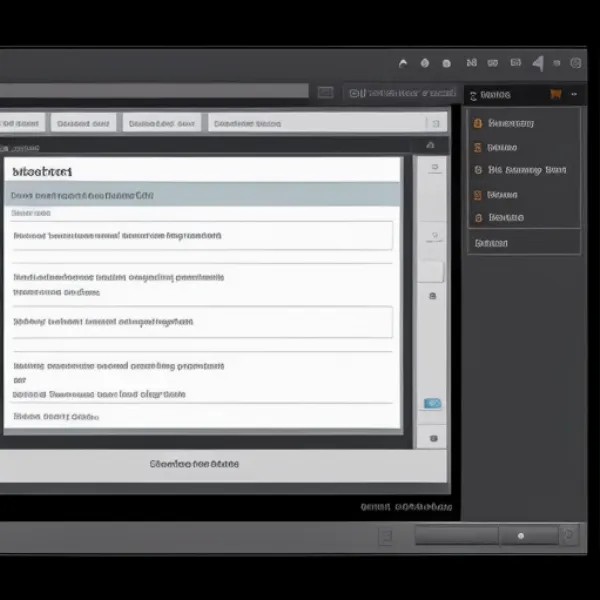This screenshot has height=600, width=600.
Task: Click the gray circular icon on third panel item
Action: [478, 170]
